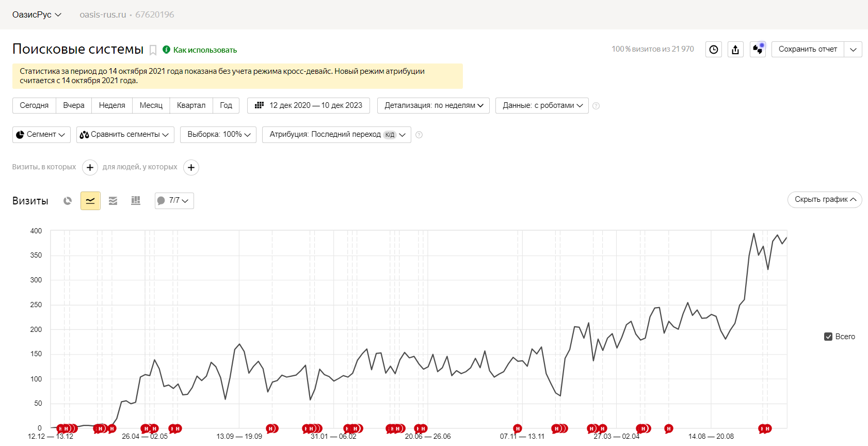Click the 50 value on the Y axis
This screenshot has height=446, width=868.
click(x=38, y=403)
